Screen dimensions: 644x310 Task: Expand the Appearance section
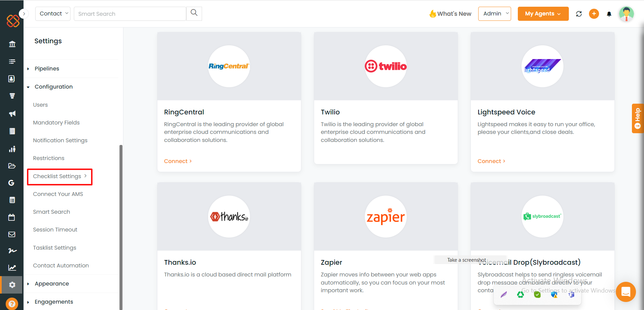coord(52,283)
